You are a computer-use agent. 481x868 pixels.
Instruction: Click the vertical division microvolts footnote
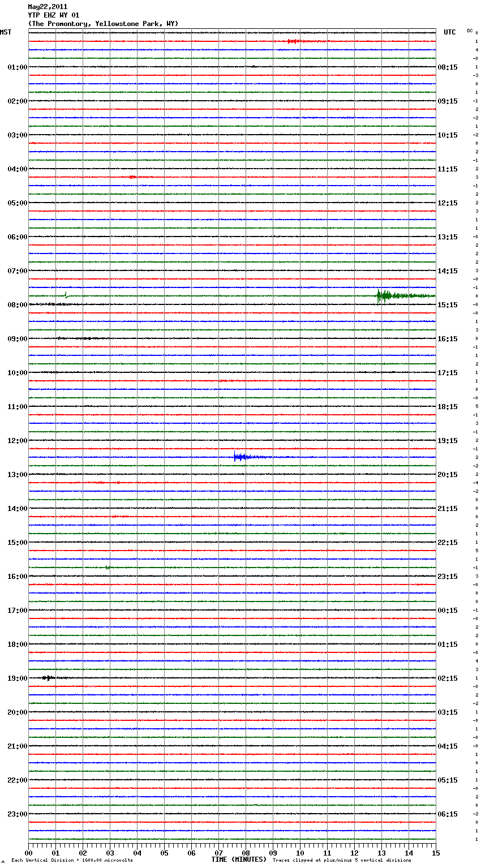tap(72, 860)
